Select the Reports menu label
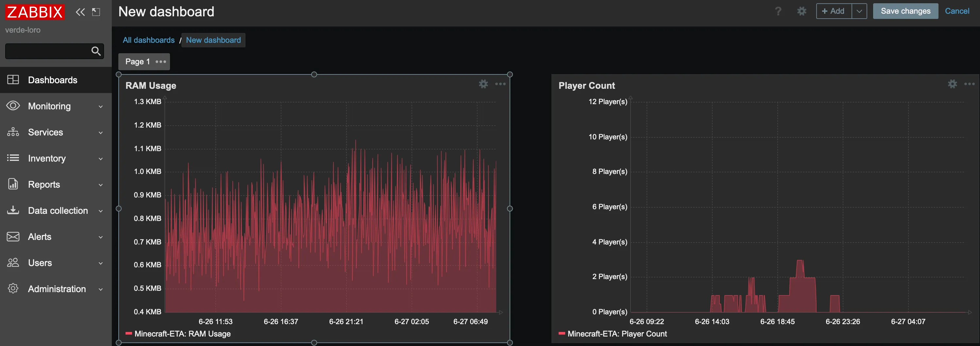 click(x=44, y=184)
